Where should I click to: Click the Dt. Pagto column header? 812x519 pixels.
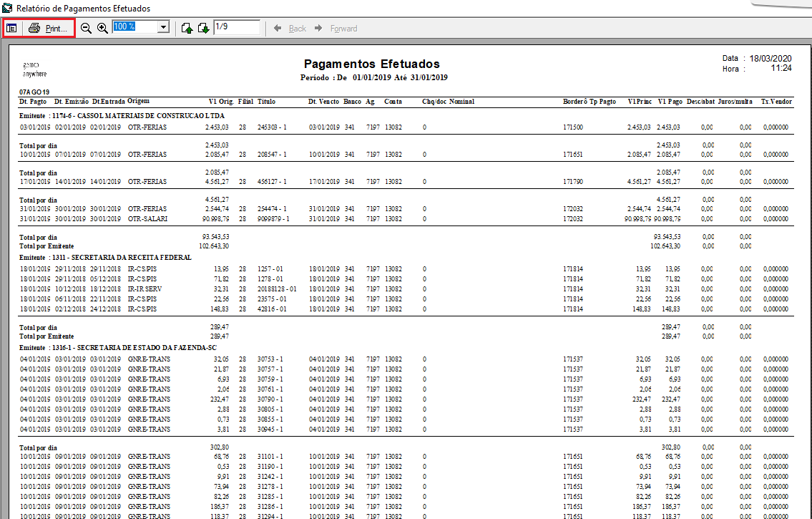tap(33, 102)
